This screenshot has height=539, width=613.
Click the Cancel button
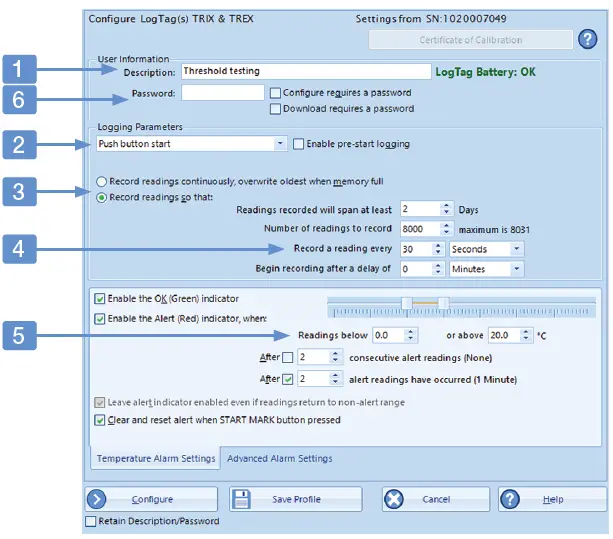coord(436,499)
